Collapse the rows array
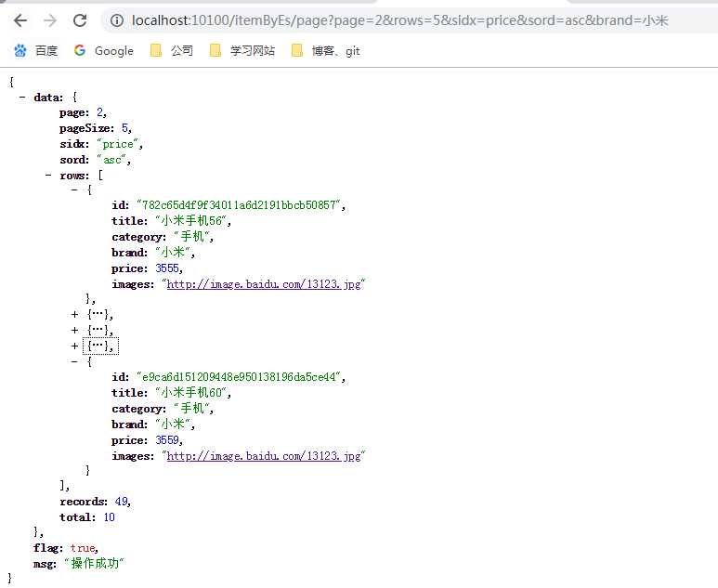 tap(48, 175)
